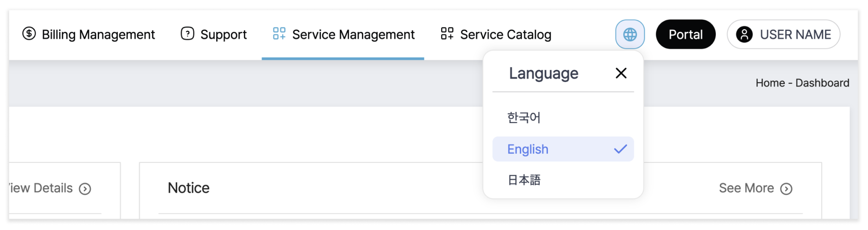
Task: Switch to Service Management tab
Action: [344, 34]
